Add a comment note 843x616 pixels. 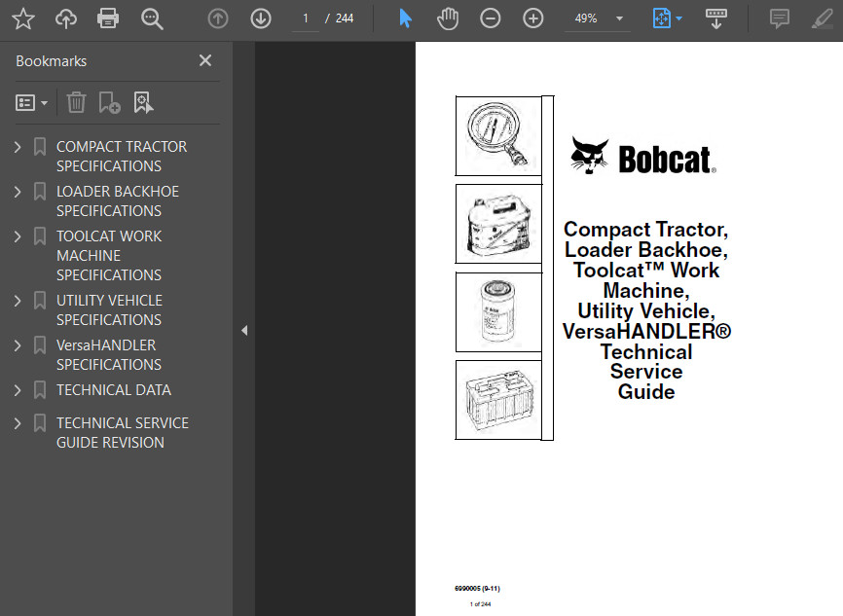click(779, 18)
